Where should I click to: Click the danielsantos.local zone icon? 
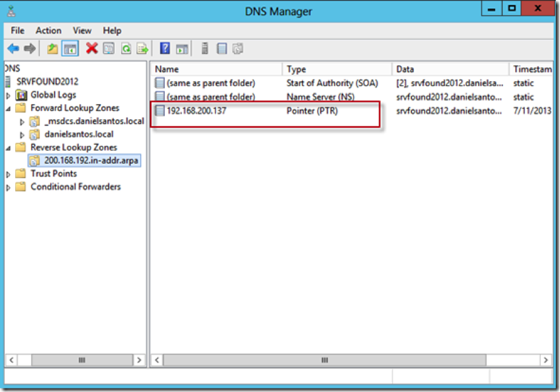point(35,135)
